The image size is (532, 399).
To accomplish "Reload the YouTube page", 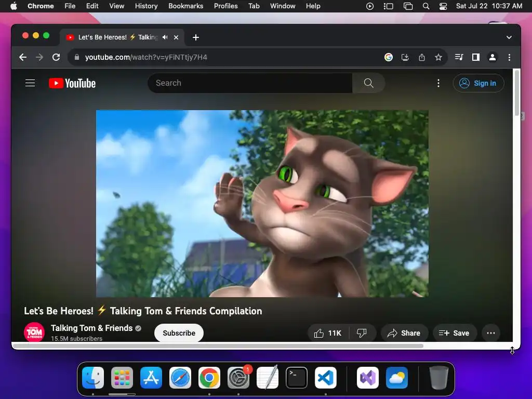I will 56,57.
